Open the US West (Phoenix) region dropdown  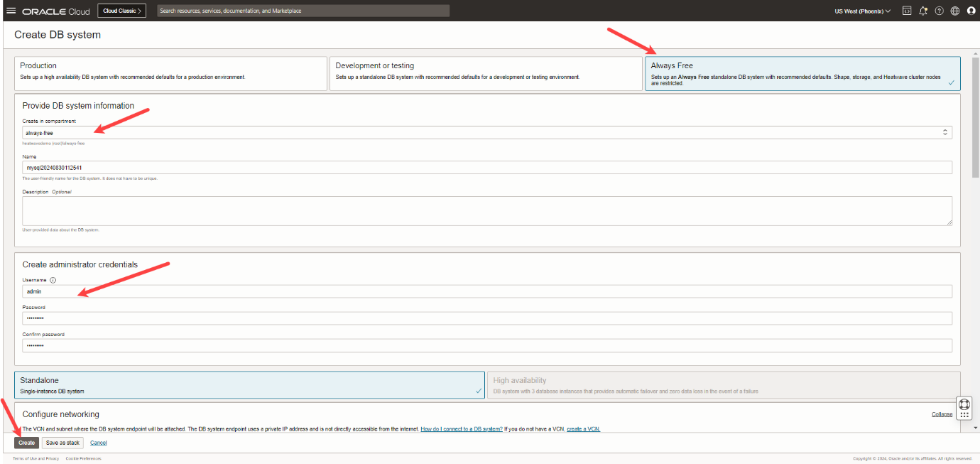pyautogui.click(x=862, y=11)
